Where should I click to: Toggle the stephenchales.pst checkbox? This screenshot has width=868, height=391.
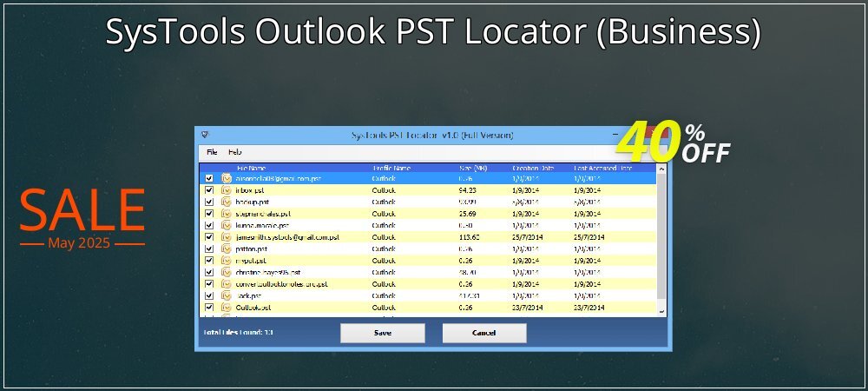coord(208,213)
